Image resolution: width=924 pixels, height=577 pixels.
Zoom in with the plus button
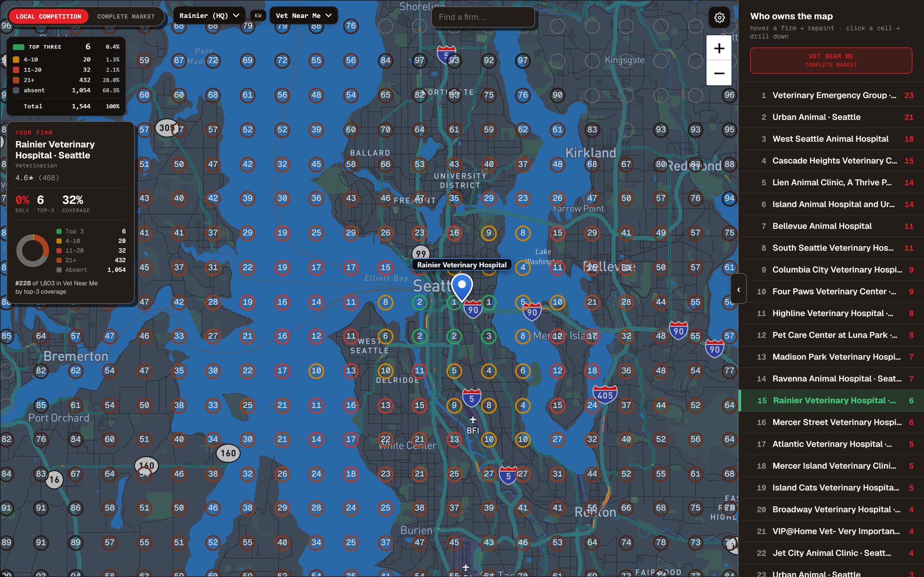pyautogui.click(x=719, y=48)
